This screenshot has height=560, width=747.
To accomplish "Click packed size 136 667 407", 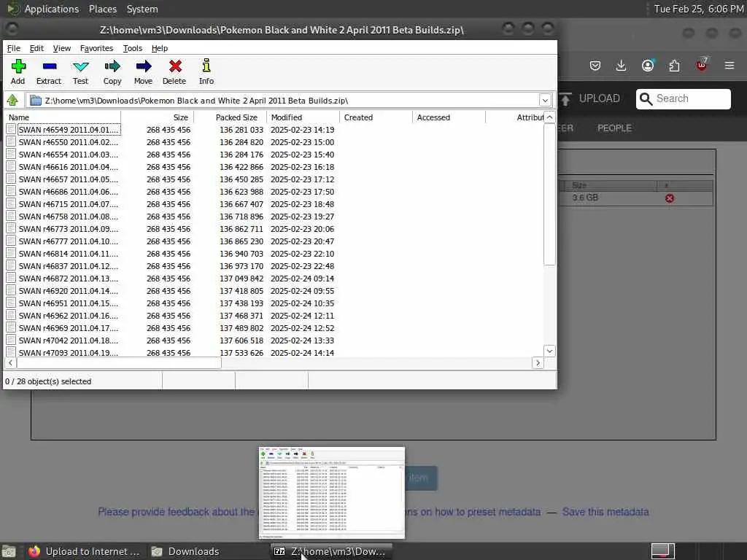I will [x=241, y=204].
